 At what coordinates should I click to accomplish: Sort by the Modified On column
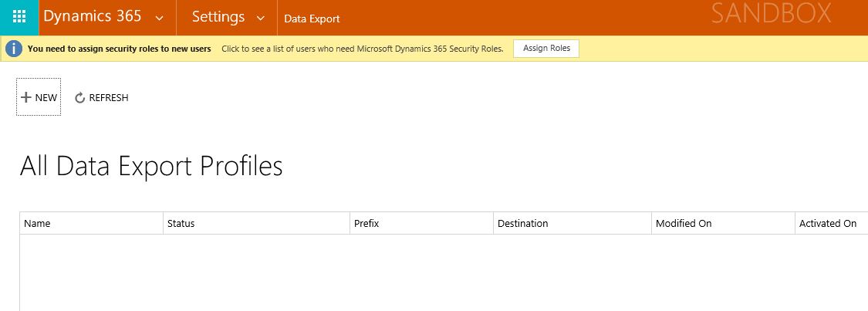683,223
